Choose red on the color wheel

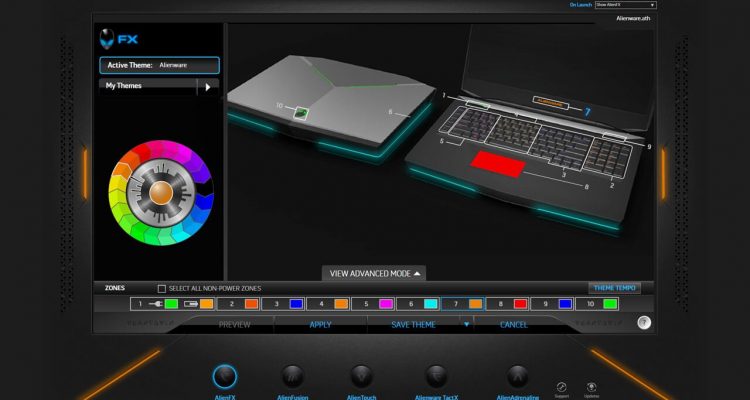pos(142,152)
